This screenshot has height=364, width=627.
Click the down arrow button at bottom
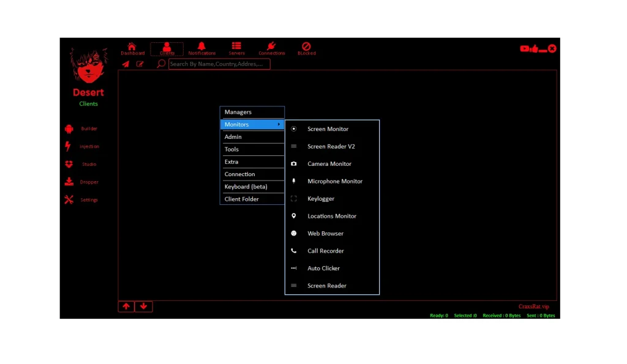click(143, 306)
